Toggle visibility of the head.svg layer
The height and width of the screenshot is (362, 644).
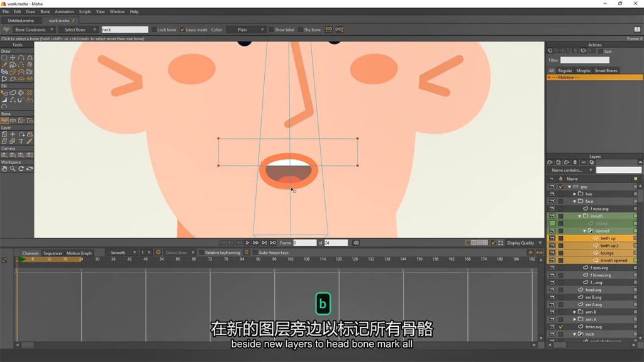pos(552,290)
